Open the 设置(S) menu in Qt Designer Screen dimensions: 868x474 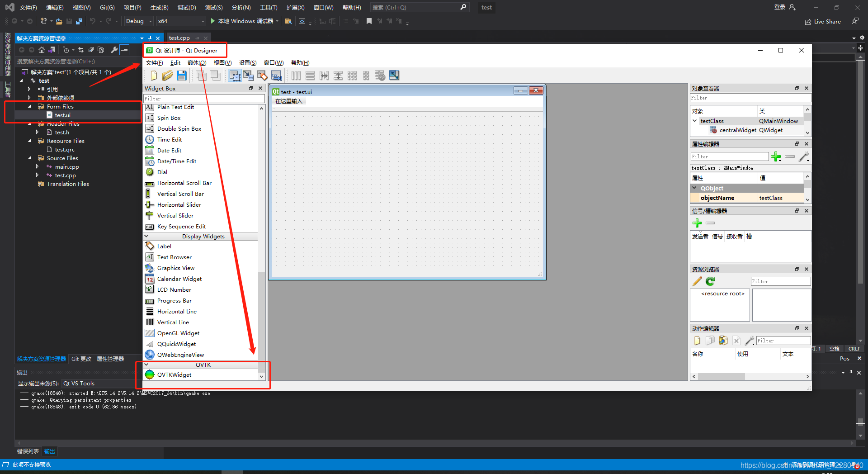click(248, 63)
